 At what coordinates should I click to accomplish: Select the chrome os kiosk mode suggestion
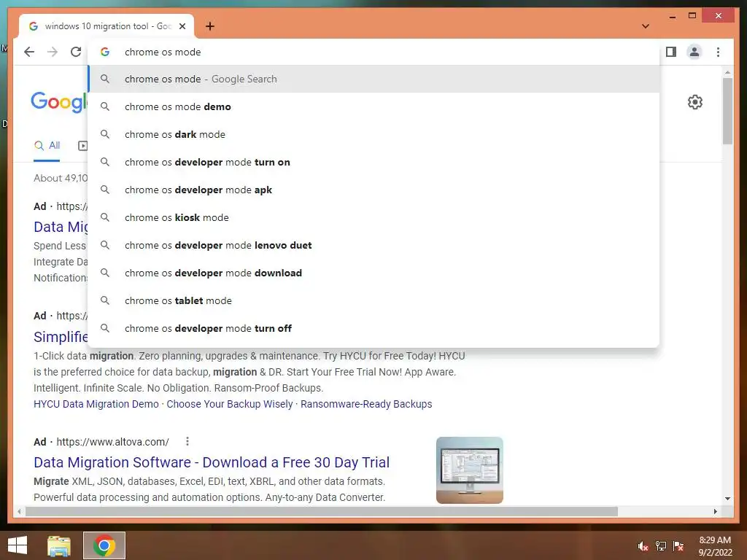(374, 217)
